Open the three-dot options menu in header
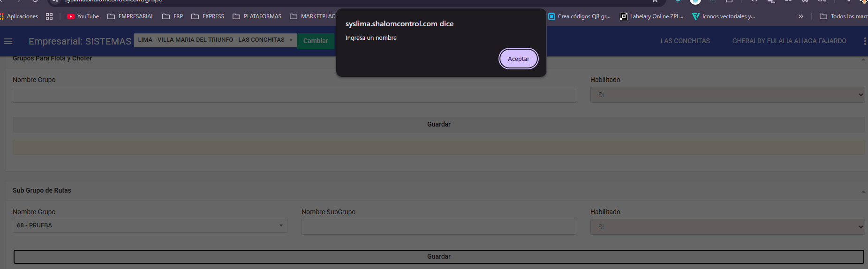Viewport: 868px width, 269px height. (864, 41)
